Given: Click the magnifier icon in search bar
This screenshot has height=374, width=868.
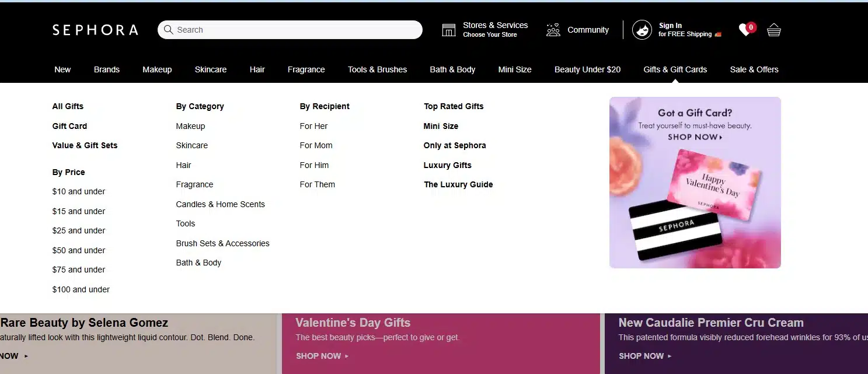Looking at the screenshot, I should pos(169,30).
